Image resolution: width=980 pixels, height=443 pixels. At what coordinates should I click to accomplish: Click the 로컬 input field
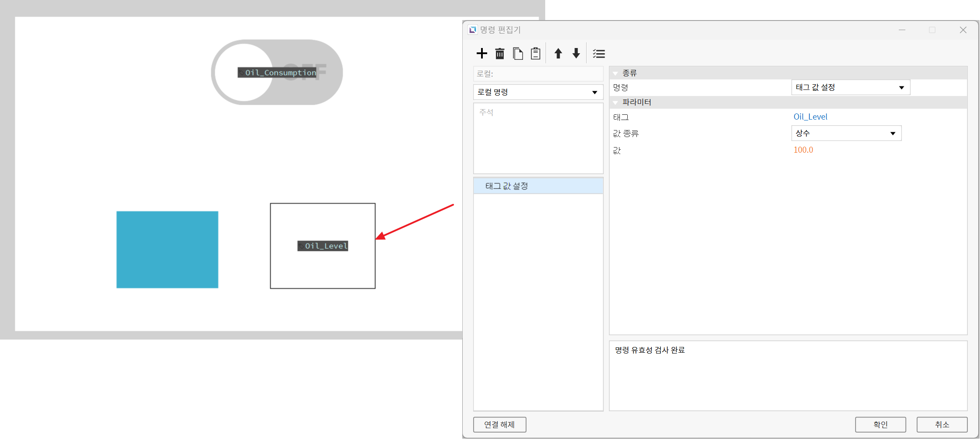538,74
